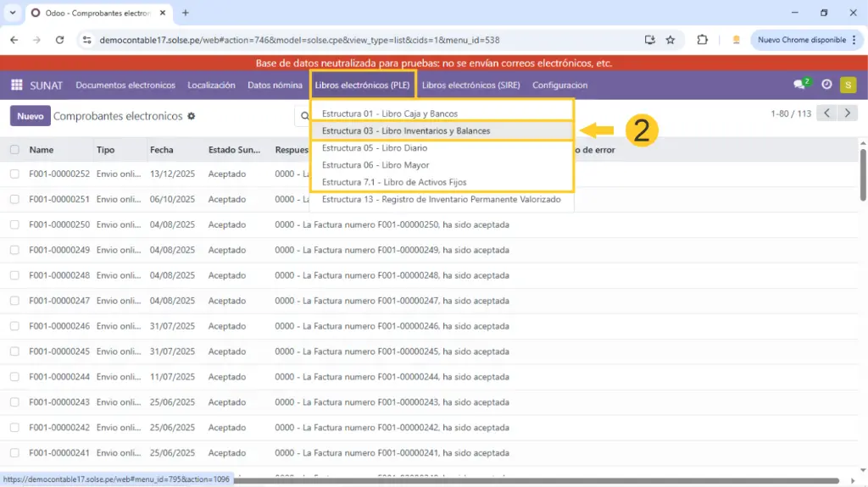Go to the next page of records
Image resolution: width=868 pixels, height=487 pixels.
pyautogui.click(x=847, y=113)
